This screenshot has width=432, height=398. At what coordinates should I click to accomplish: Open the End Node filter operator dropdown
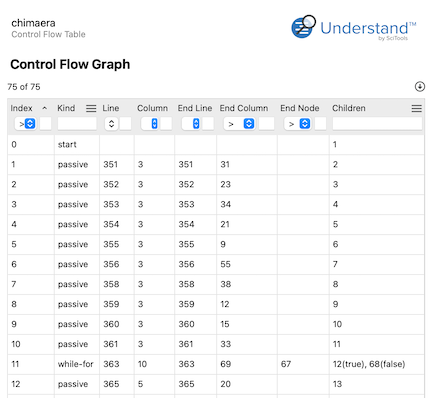tap(297, 124)
